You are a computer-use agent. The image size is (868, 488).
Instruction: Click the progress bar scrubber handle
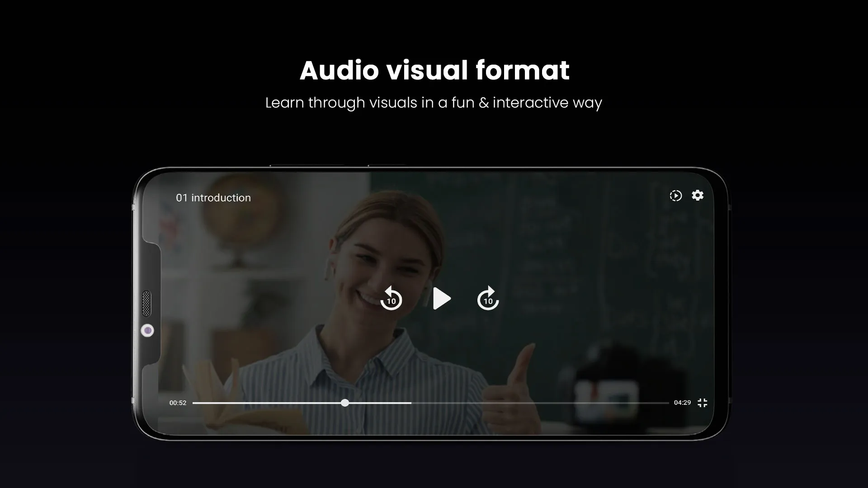click(x=345, y=403)
